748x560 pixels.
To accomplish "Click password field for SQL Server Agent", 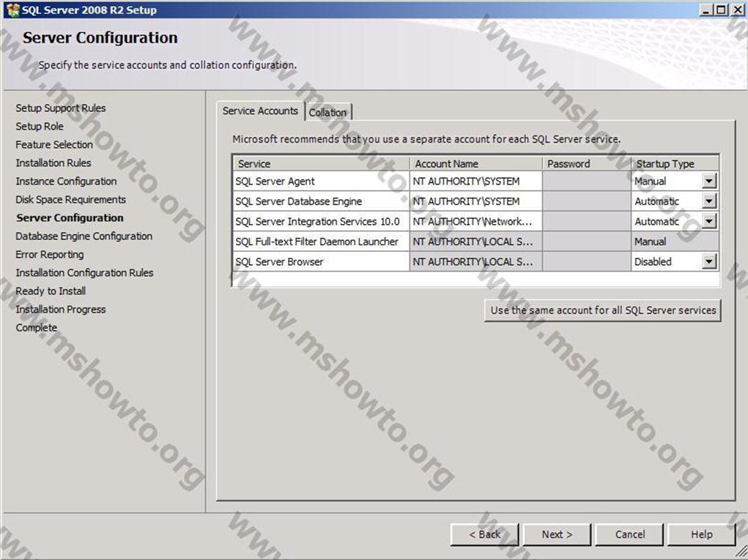I will (x=587, y=181).
